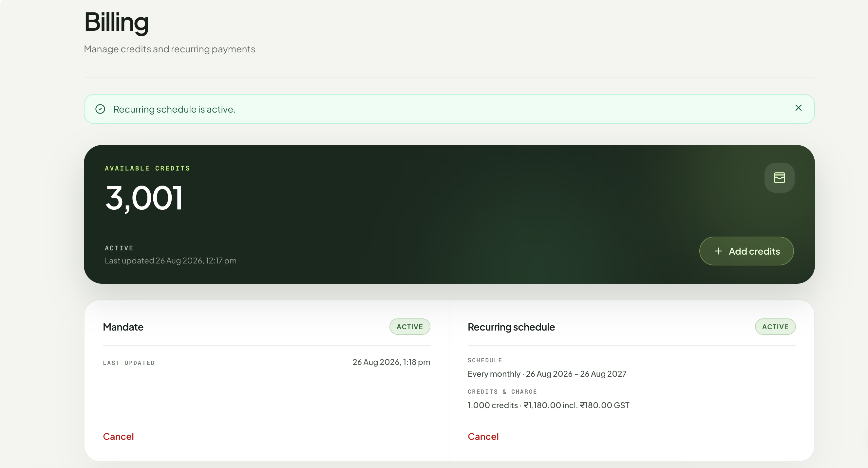Cancel the Mandate

(118, 436)
